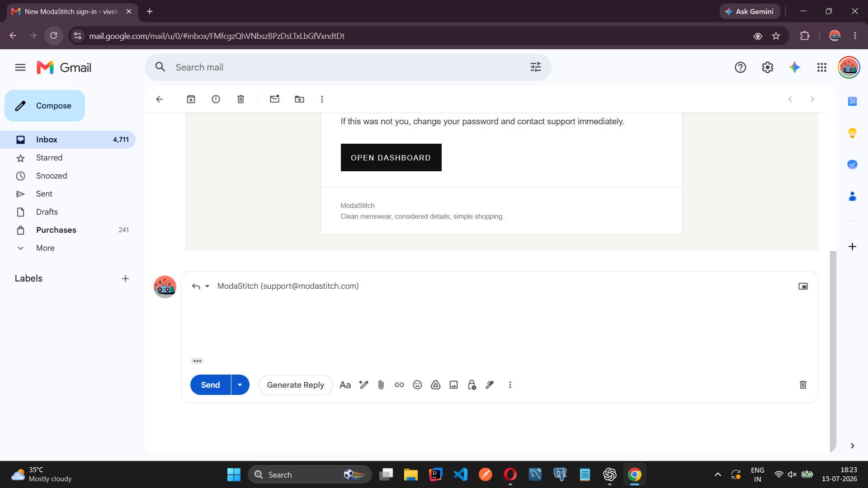The width and height of the screenshot is (868, 488).
Task: Open send options dropdown arrow
Action: pos(240,385)
